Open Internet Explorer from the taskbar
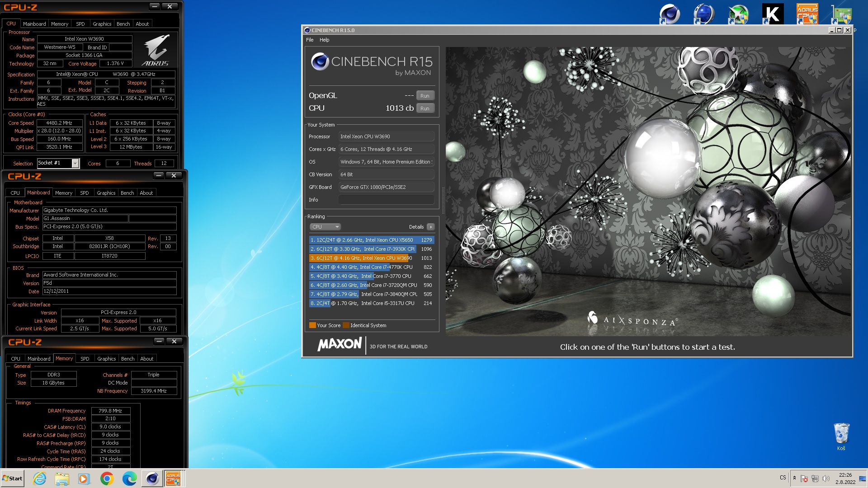 coord(40,479)
